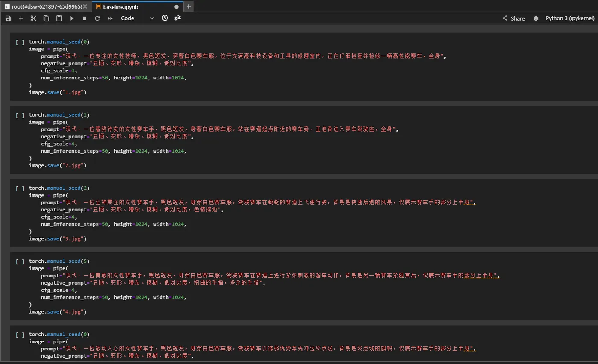
Task: Restart the kernel with the circular arrow icon
Action: click(97, 18)
